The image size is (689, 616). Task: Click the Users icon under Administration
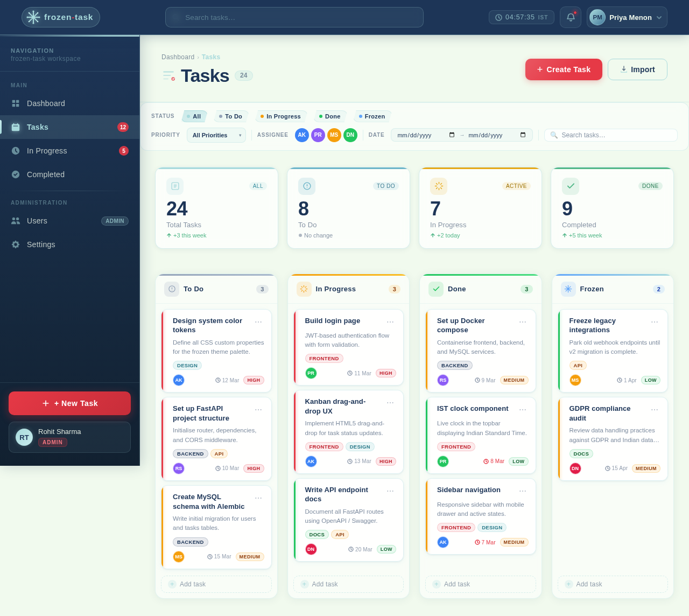15,221
